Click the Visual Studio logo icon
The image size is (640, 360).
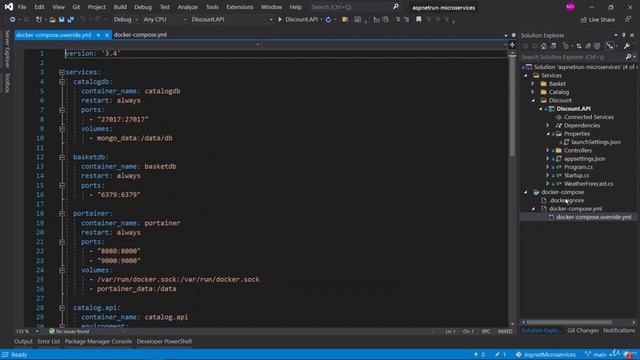point(9,7)
